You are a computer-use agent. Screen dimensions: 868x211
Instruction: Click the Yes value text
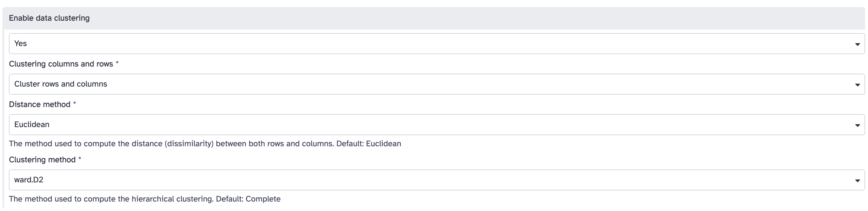pyautogui.click(x=21, y=43)
